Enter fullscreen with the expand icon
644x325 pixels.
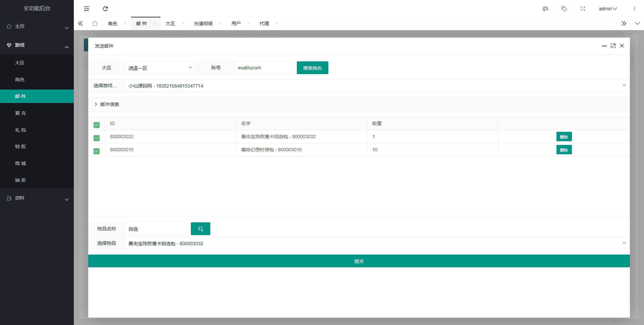(583, 9)
